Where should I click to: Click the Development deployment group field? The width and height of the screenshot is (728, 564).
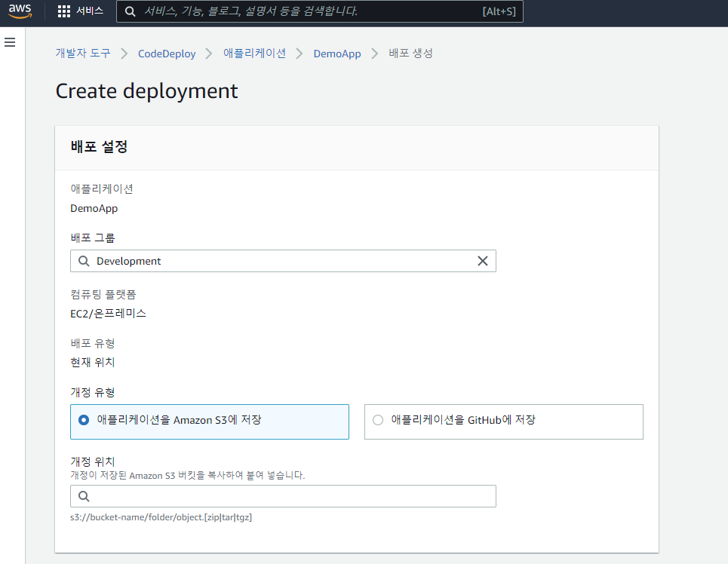[283, 261]
